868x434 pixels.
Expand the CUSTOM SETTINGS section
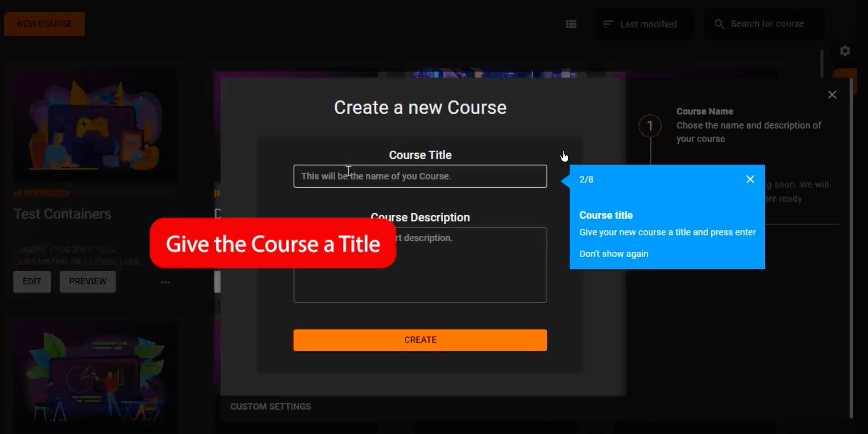[270, 406]
